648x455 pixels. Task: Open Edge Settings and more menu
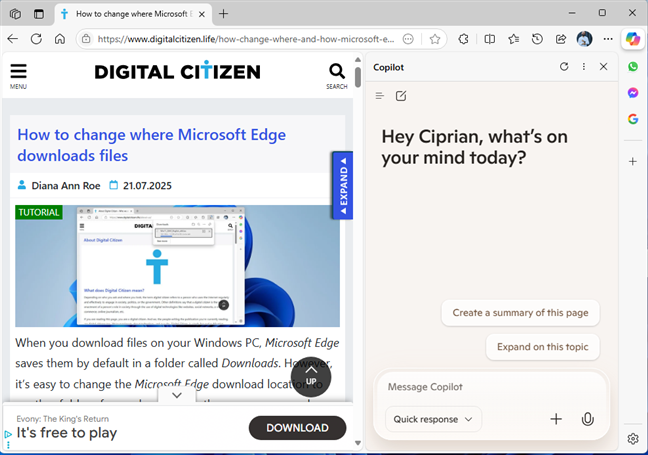[x=608, y=39]
